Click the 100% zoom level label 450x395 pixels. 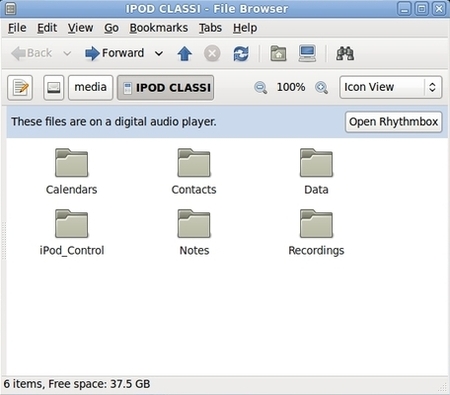pos(291,87)
